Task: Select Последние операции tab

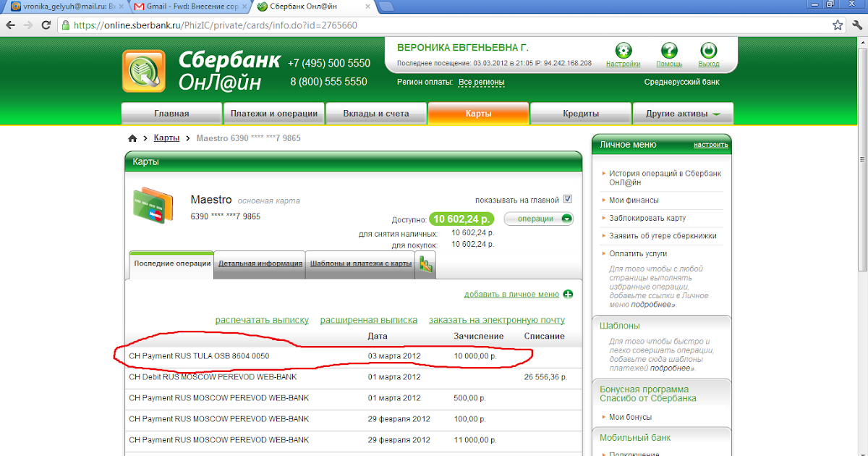Action: tap(172, 264)
